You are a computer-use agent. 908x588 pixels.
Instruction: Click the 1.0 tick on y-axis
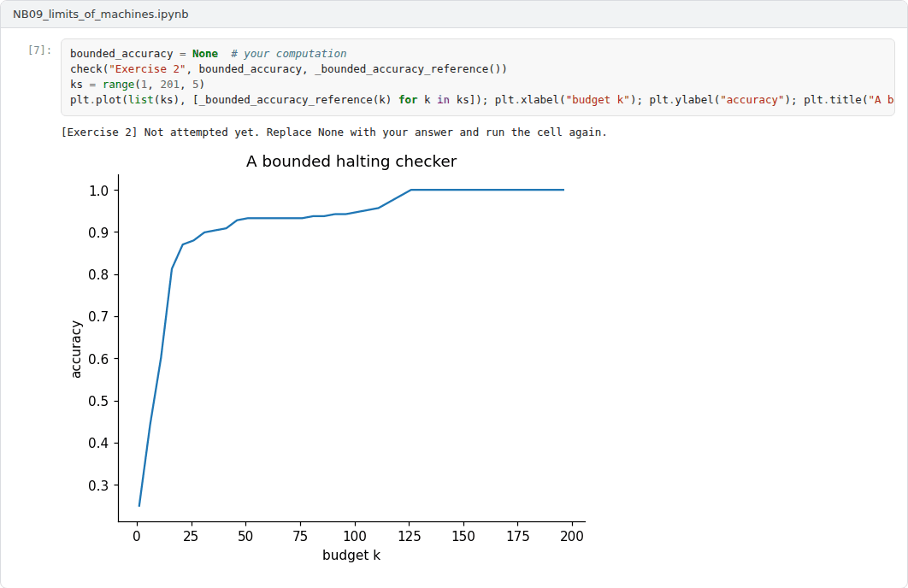click(98, 191)
